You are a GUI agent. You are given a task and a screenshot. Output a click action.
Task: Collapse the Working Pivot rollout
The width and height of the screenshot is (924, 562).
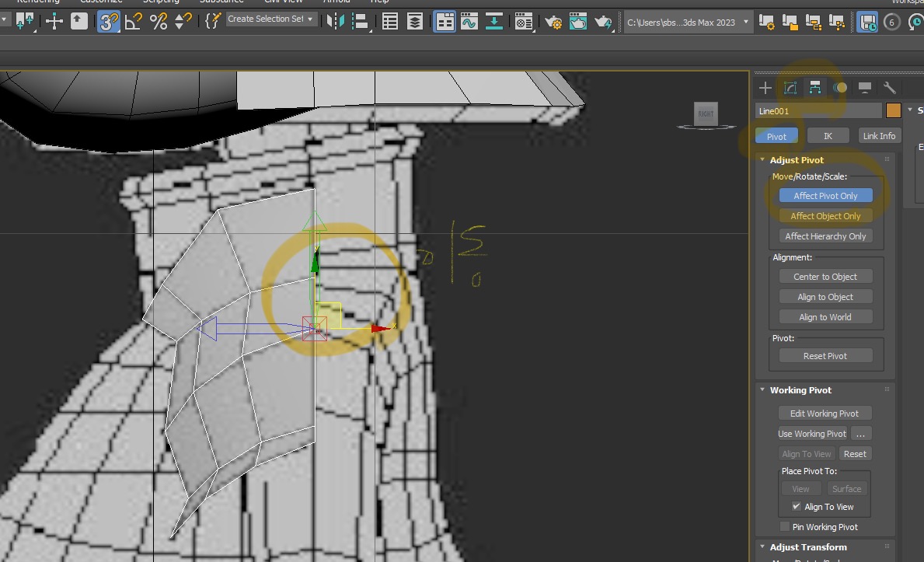[x=762, y=389]
